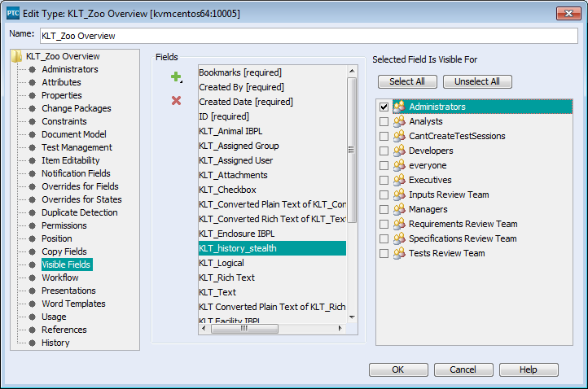Select Overrides for Fields node

tap(80, 186)
